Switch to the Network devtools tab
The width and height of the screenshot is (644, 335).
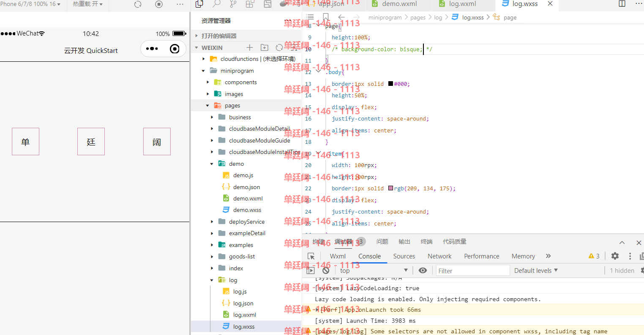click(439, 256)
